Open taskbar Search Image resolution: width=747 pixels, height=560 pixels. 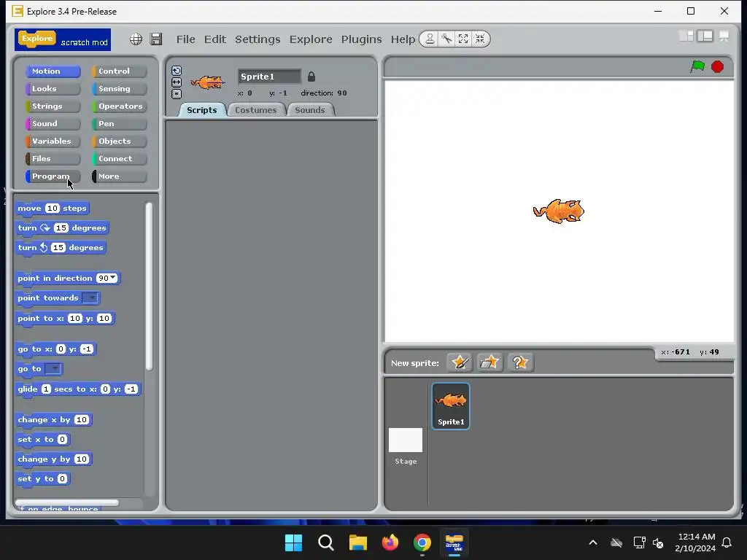point(326,542)
